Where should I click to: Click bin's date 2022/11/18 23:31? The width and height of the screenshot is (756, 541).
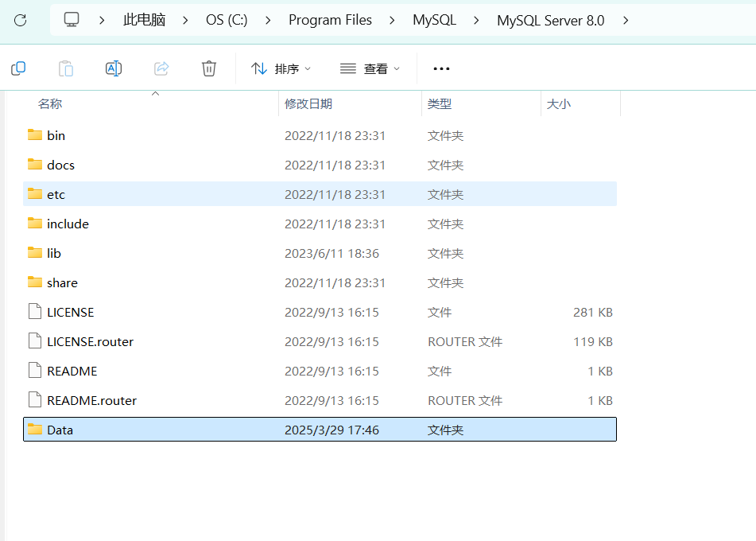point(335,135)
